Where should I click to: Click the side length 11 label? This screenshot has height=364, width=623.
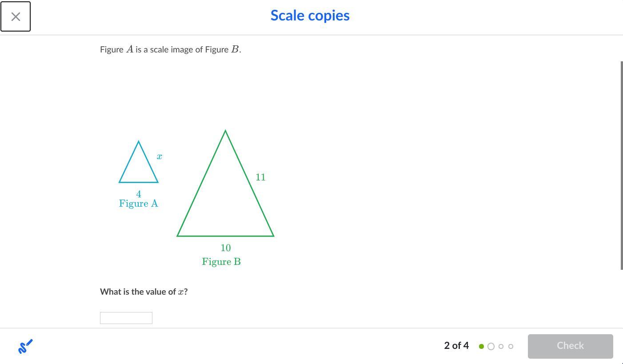pyautogui.click(x=260, y=177)
